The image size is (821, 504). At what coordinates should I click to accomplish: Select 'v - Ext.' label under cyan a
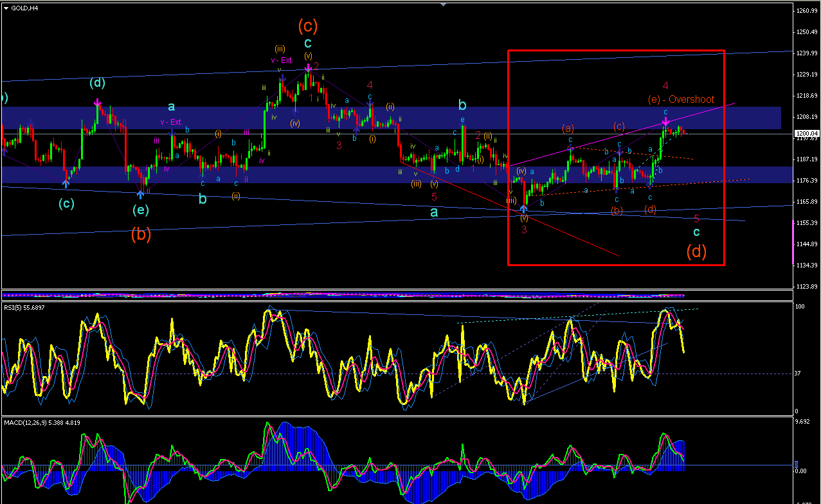point(171,122)
